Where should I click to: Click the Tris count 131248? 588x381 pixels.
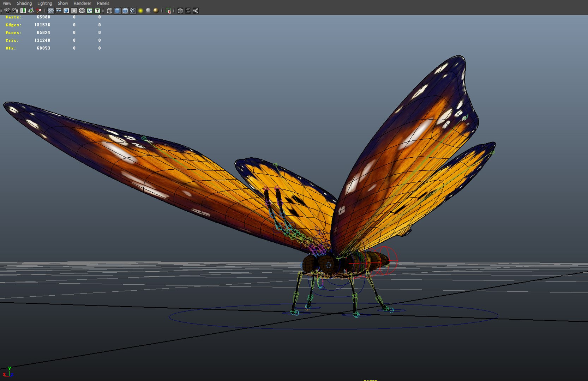tap(42, 40)
